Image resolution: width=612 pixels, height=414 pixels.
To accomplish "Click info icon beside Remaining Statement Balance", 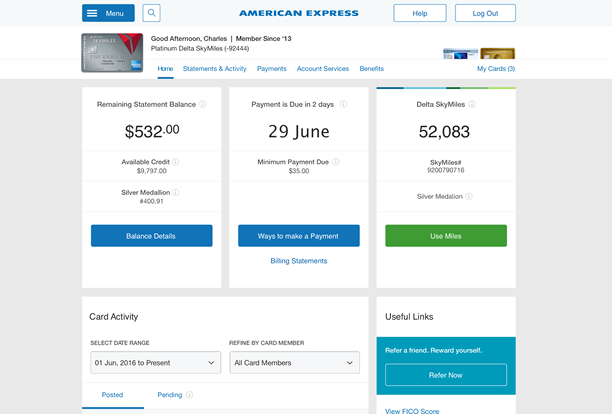I will (203, 104).
